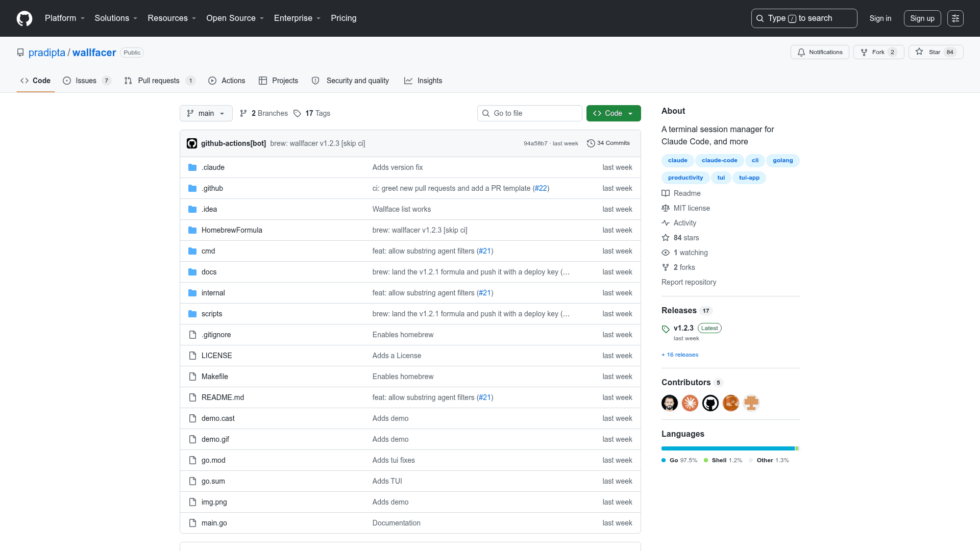This screenshot has height=551, width=980.
Task: Click the internal folder icon
Action: pyautogui.click(x=192, y=293)
